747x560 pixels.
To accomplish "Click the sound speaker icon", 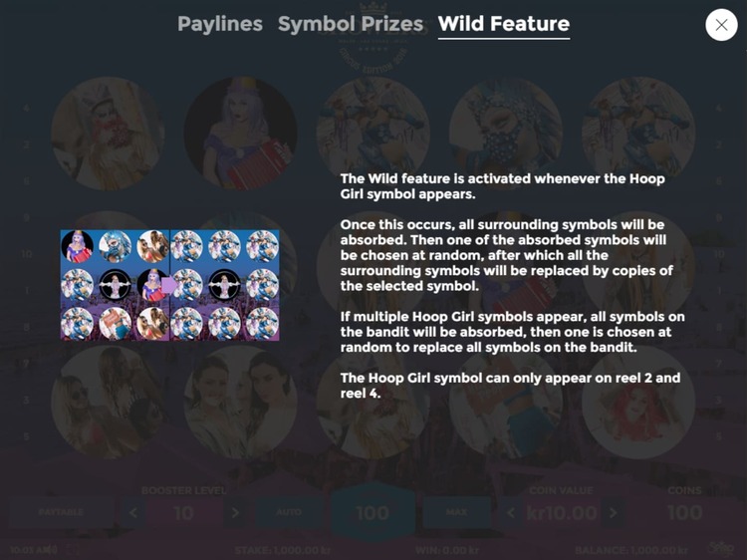I will (52, 549).
